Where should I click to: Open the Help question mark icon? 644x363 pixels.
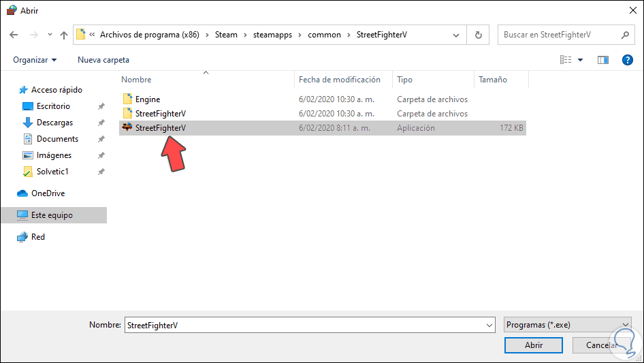click(x=627, y=60)
